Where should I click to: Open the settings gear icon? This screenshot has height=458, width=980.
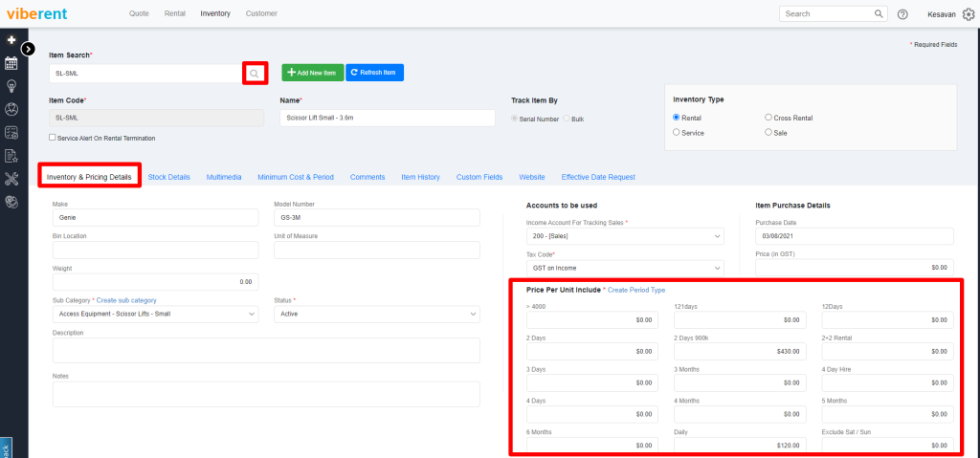[x=968, y=14]
